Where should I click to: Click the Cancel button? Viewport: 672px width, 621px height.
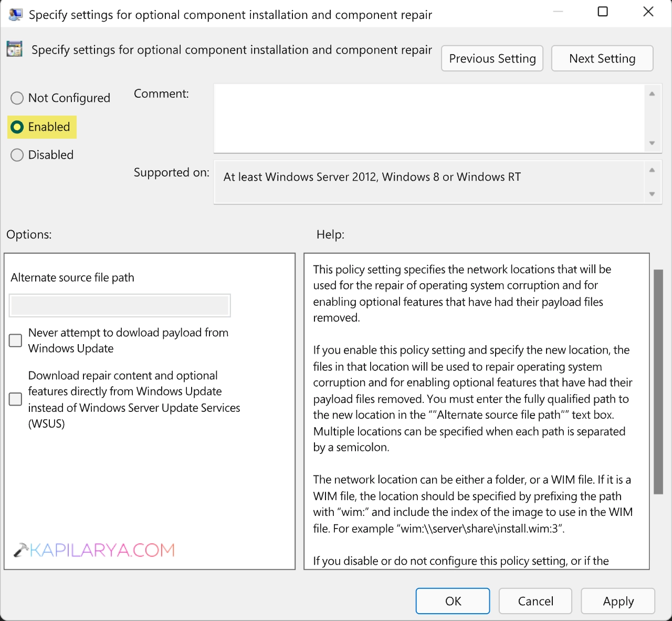535,601
